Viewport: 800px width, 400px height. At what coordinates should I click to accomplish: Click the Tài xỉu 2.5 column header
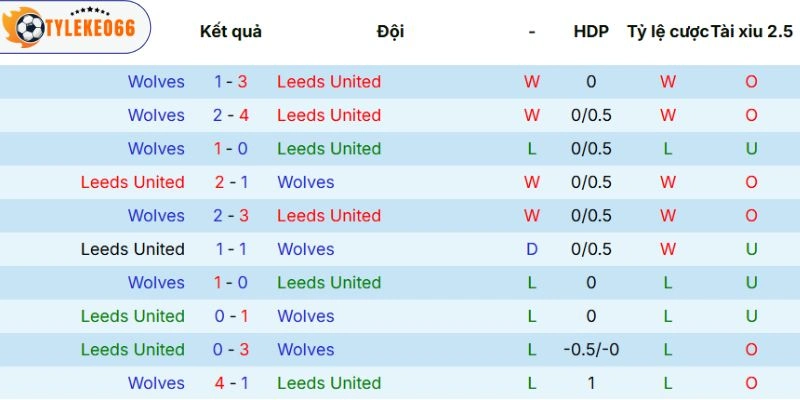[751, 31]
